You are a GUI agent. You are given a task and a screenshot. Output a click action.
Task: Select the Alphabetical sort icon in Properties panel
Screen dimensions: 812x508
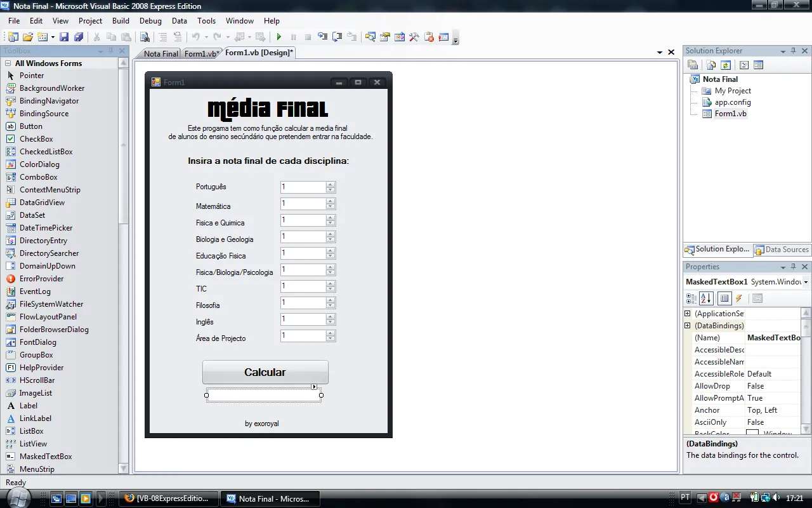[x=706, y=298]
